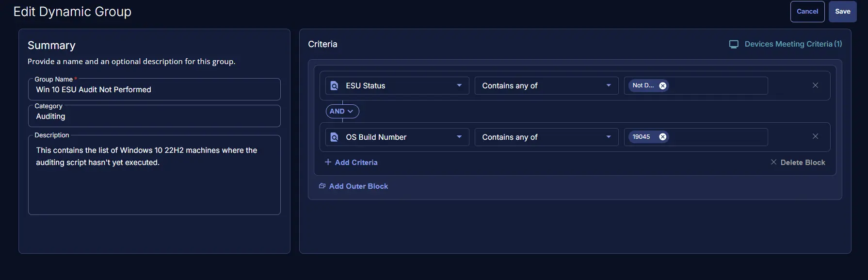This screenshot has height=280, width=868.
Task: Open the ESU Status field dropdown
Action: pos(459,85)
